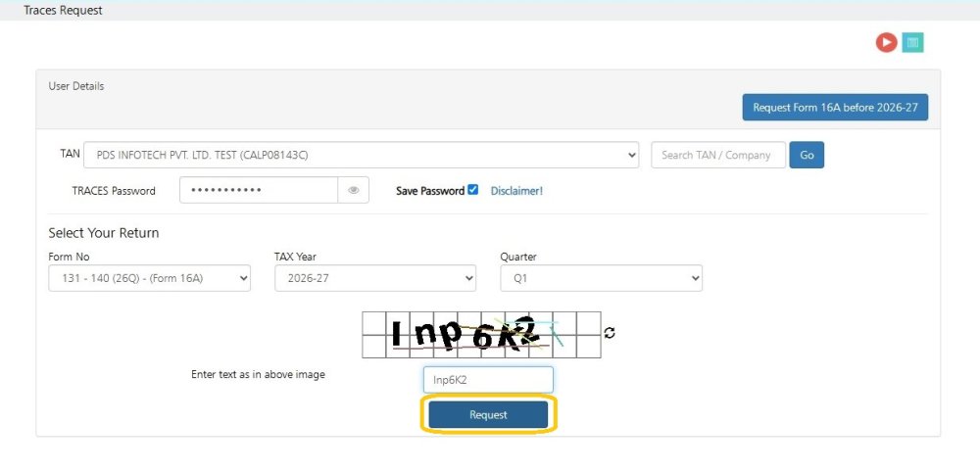Click into the TRACES Password field
The image size is (980, 471).
pos(259,191)
